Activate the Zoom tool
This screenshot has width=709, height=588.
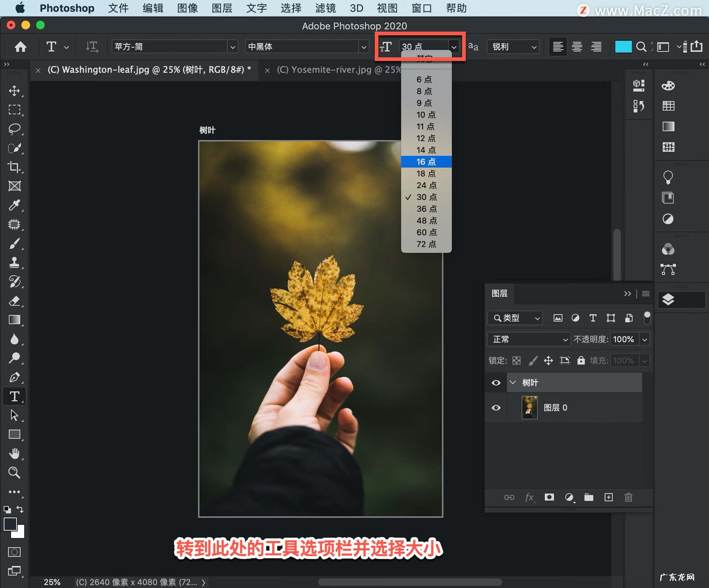pyautogui.click(x=15, y=473)
